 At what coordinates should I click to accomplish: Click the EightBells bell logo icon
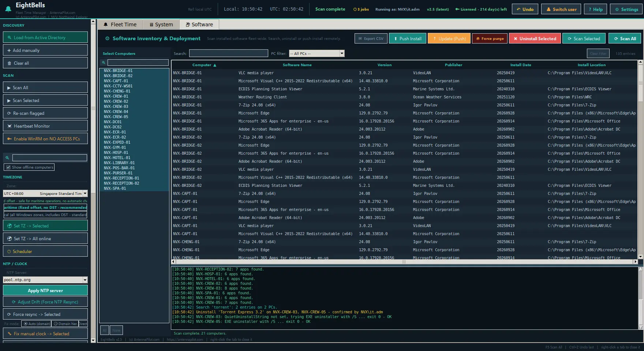8,9
